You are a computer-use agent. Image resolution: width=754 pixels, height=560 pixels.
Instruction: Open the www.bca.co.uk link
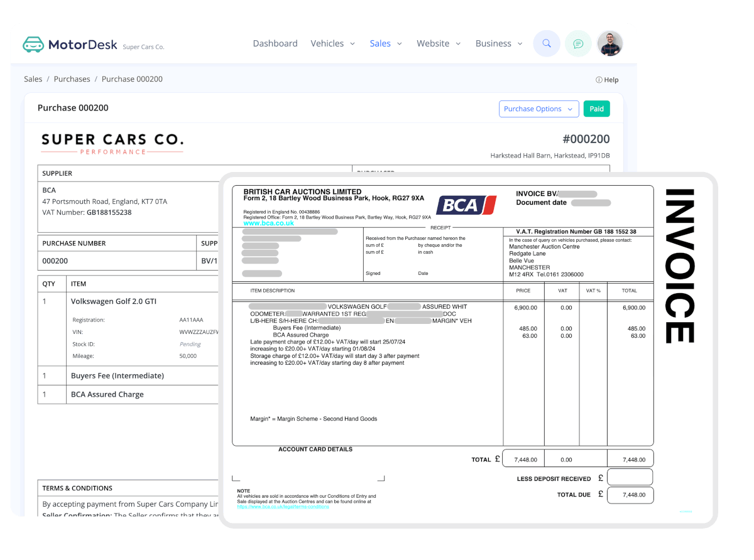tap(268, 223)
